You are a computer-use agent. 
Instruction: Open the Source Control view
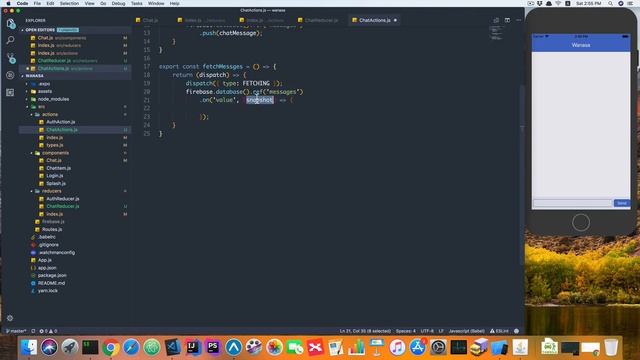pyautogui.click(x=10, y=58)
